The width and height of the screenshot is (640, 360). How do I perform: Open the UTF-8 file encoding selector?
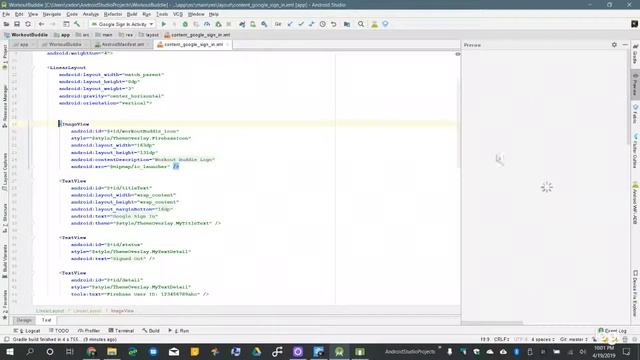[520, 339]
